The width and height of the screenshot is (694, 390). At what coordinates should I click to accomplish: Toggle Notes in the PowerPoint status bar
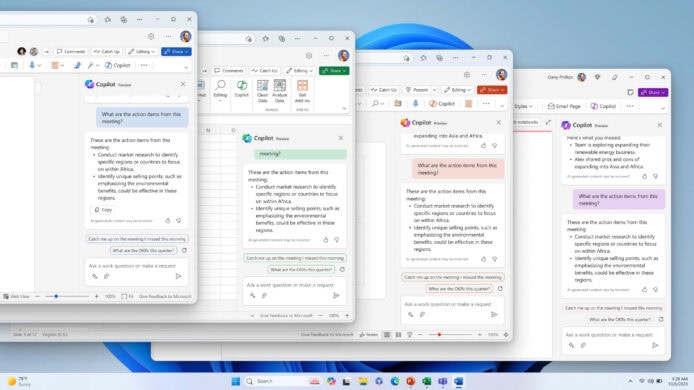click(369, 335)
